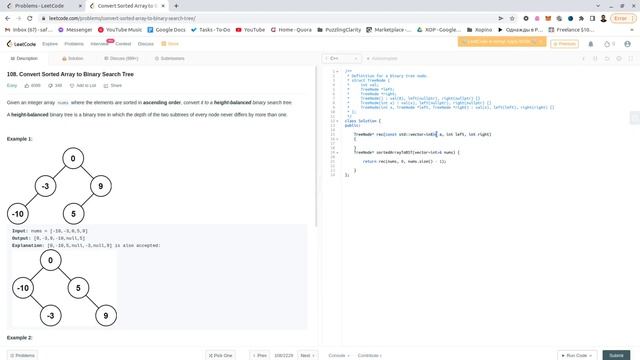Image resolution: width=640 pixels, height=360 pixels.
Task: Open the streak fire counter
Action: click(x=609, y=44)
